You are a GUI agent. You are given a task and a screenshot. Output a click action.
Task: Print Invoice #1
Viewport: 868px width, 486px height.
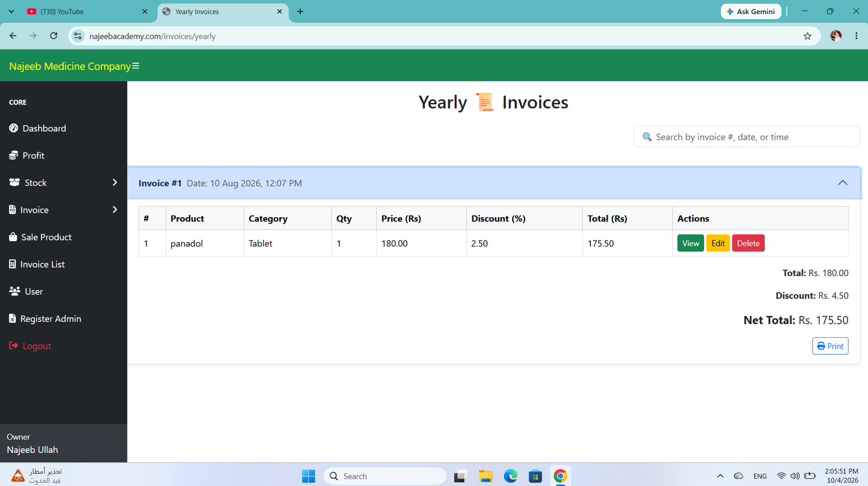tap(830, 346)
